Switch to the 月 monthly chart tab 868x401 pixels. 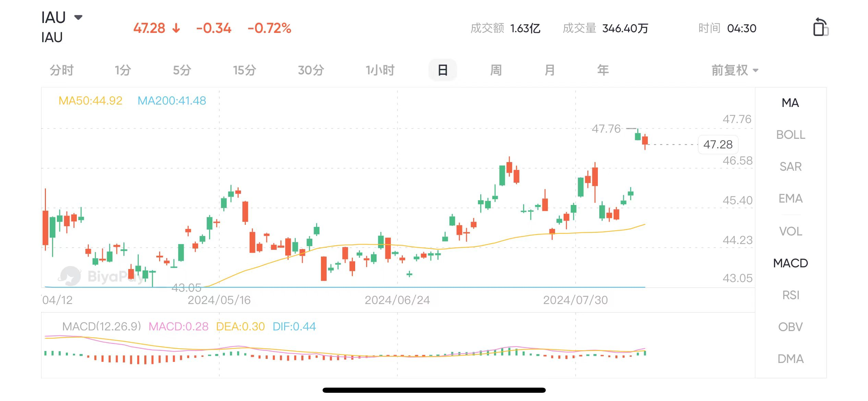(550, 70)
